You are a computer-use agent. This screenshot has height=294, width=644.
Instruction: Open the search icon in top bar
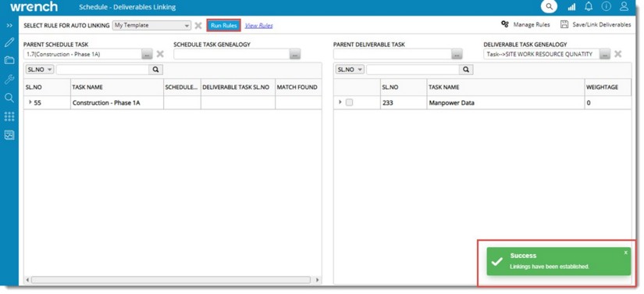[x=549, y=6]
